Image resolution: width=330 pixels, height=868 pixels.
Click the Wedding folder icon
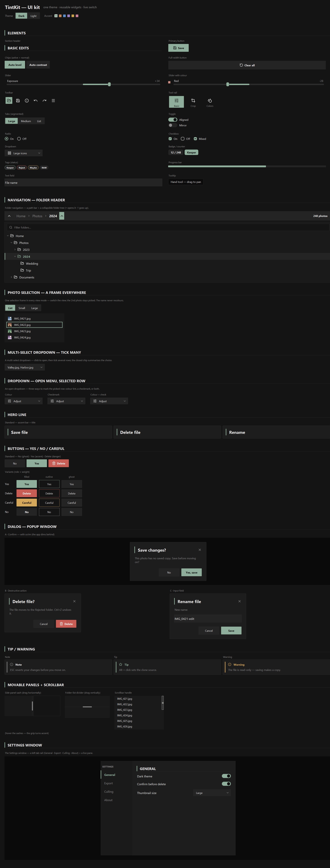point(22,263)
